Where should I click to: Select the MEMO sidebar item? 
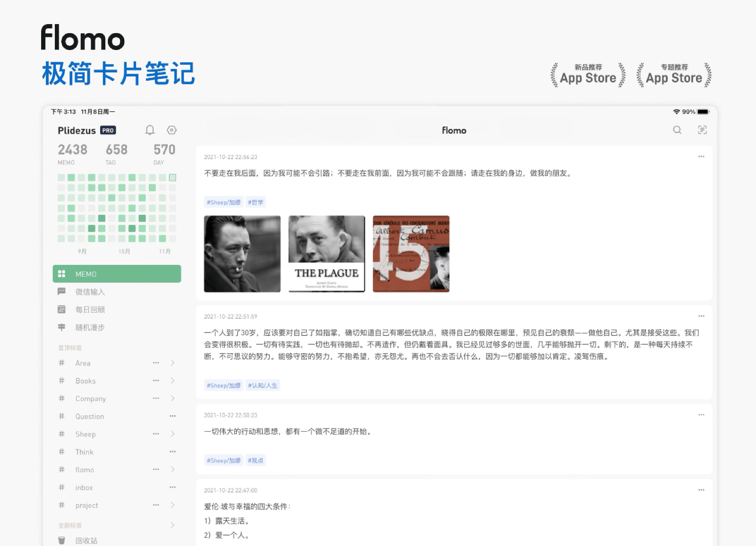[117, 274]
